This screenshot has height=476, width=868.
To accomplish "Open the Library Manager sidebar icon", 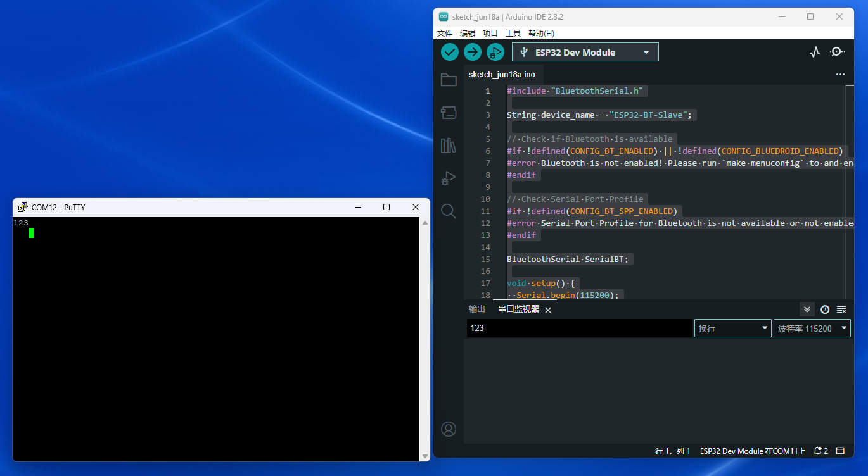I will [449, 146].
